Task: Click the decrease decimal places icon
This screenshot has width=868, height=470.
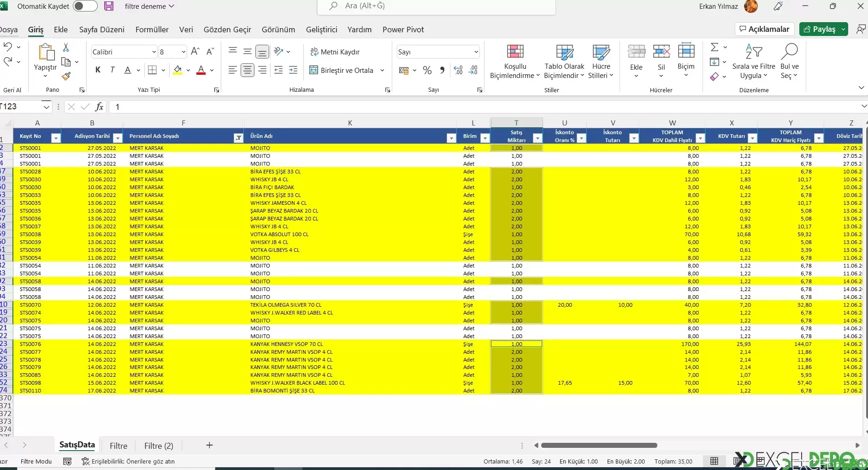Action: [x=473, y=70]
